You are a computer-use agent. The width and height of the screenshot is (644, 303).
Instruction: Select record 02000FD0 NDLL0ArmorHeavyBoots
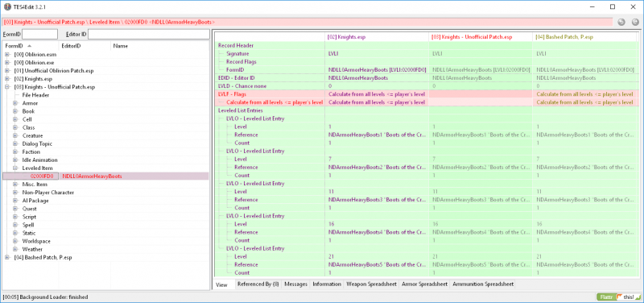click(105, 176)
